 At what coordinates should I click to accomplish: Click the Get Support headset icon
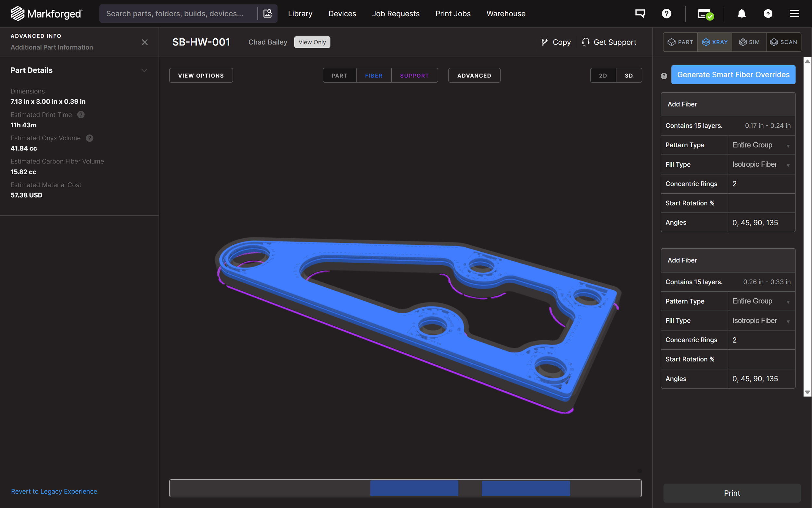pos(586,42)
